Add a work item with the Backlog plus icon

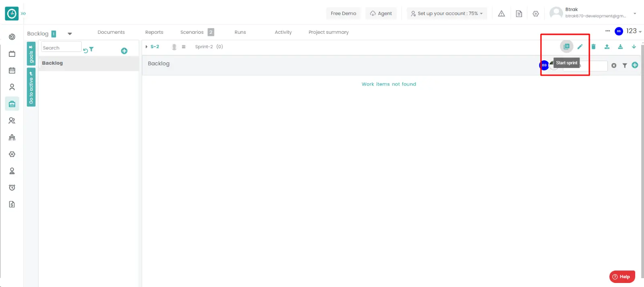635,65
